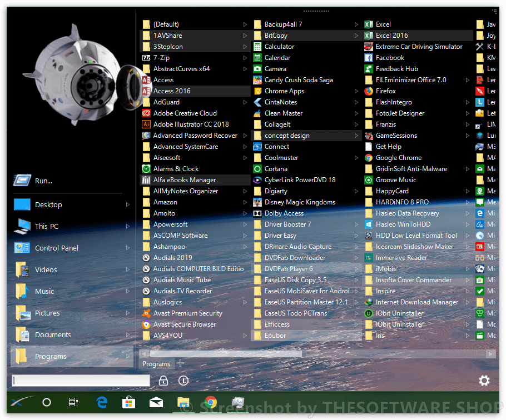Open Microsoft Store from taskbar
Viewport: 506px width, 420px height.
pos(128,402)
